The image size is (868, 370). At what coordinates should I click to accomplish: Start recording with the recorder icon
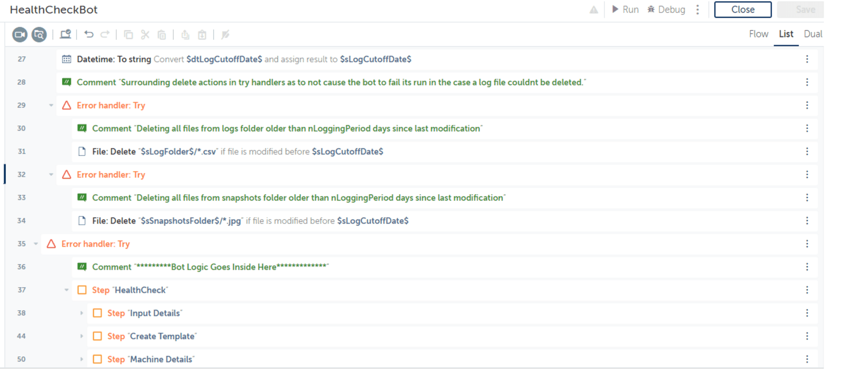pyautogui.click(x=20, y=34)
